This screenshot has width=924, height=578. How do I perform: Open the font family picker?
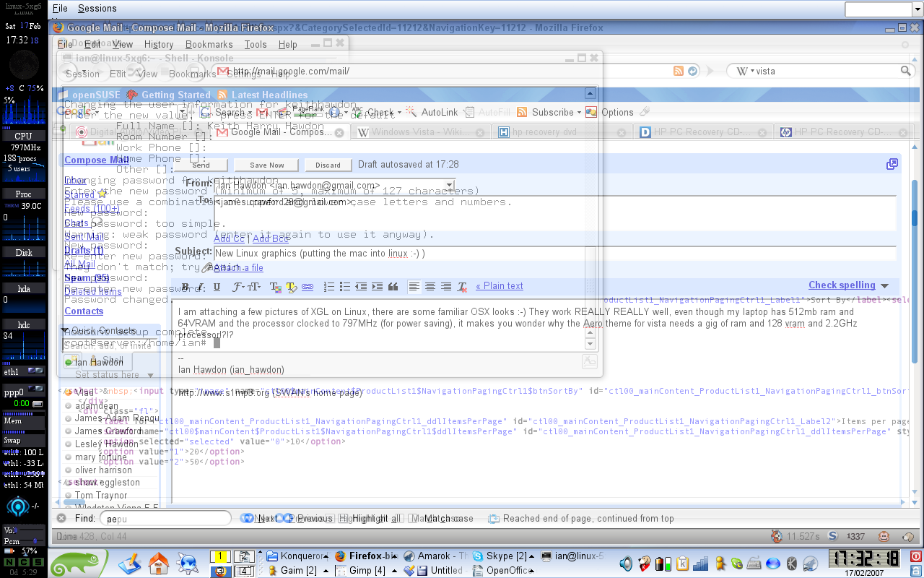tap(238, 287)
